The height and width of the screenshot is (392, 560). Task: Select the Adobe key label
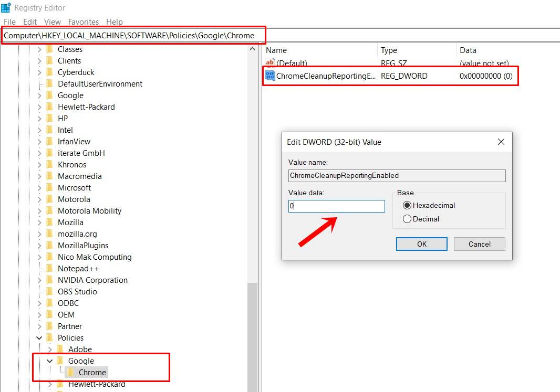(80, 349)
